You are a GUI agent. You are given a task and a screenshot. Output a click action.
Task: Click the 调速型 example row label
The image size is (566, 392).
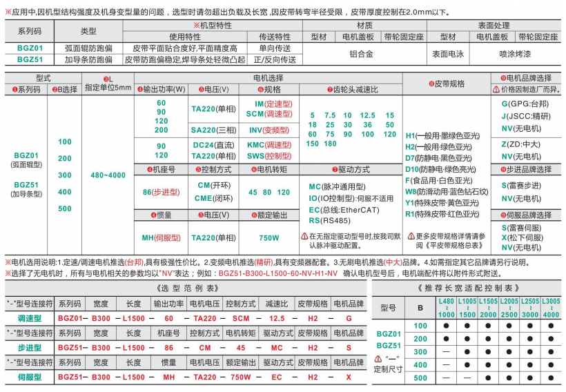(x=30, y=318)
